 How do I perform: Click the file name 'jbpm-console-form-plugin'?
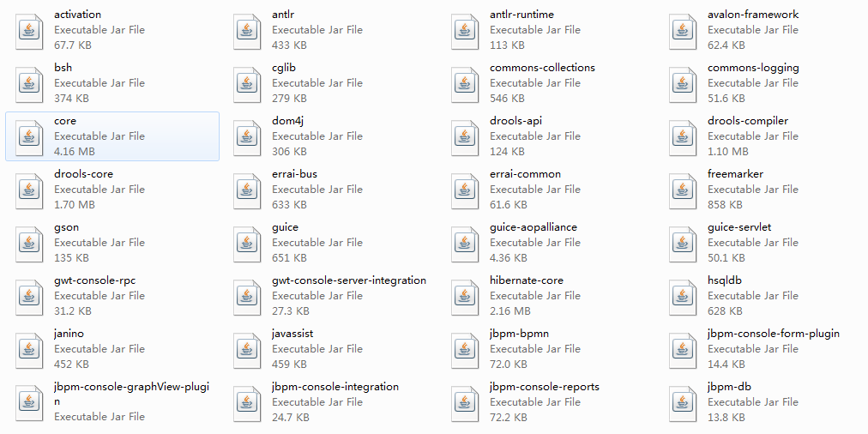coord(774,334)
